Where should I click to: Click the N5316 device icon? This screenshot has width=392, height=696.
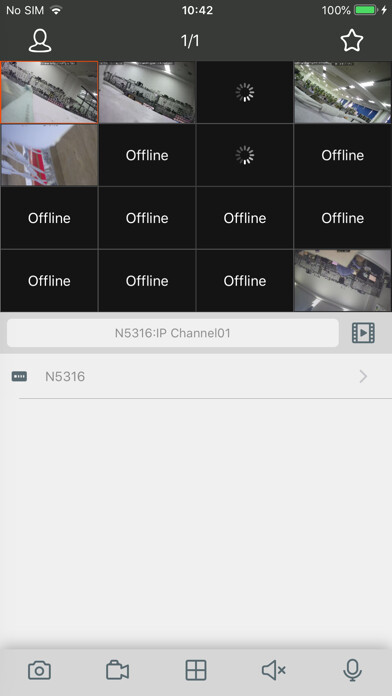[19, 376]
